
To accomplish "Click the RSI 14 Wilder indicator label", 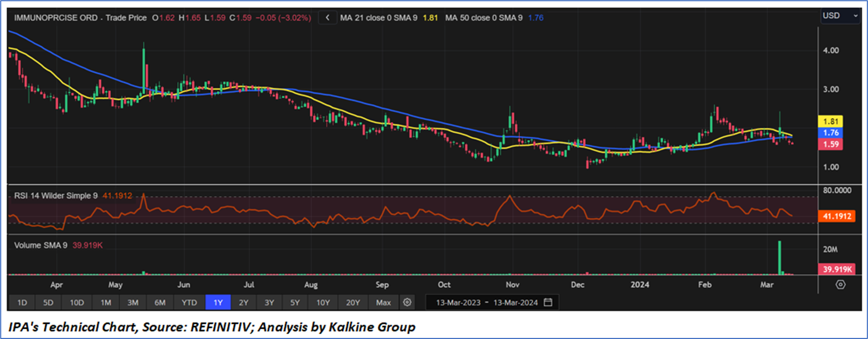I will pyautogui.click(x=56, y=195).
